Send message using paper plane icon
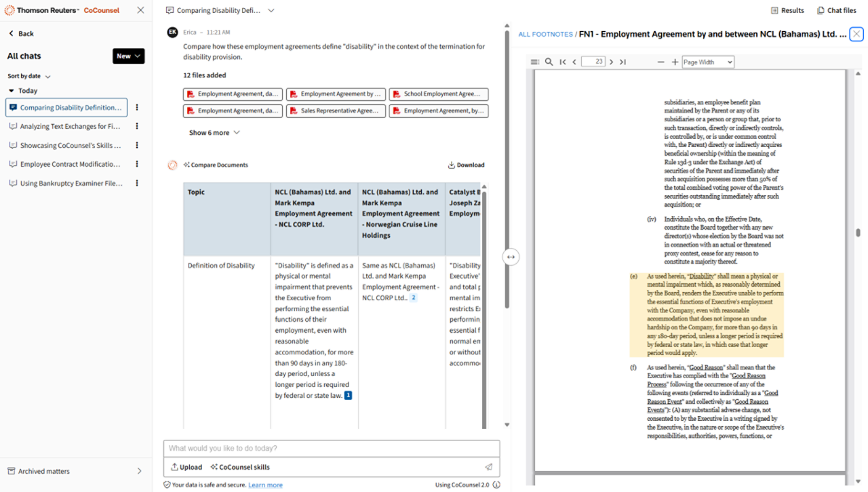Screen dimensions: 868x492 488,467
